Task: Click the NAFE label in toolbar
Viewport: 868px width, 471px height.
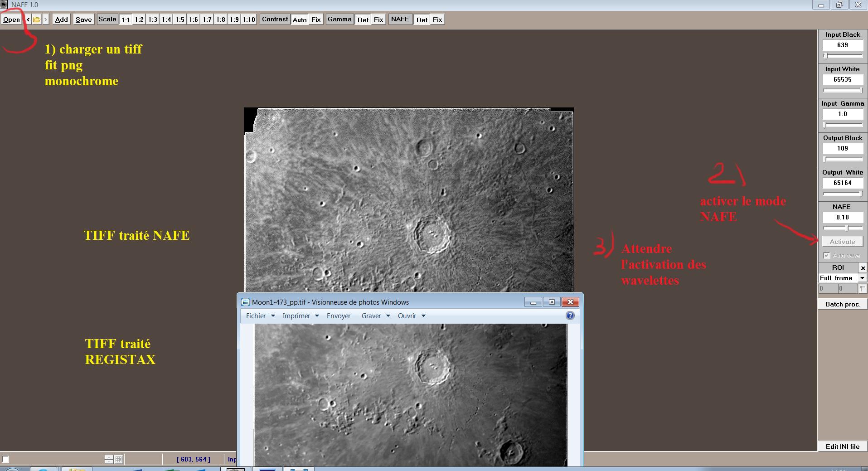Action: 400,19
